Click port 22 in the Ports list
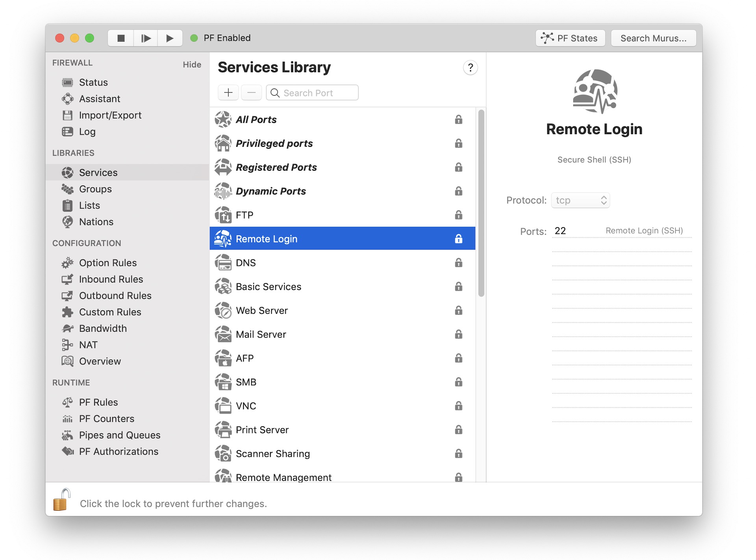 click(560, 231)
